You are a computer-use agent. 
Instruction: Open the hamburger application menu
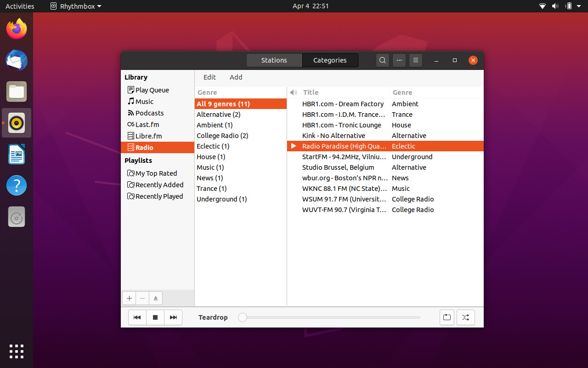415,60
